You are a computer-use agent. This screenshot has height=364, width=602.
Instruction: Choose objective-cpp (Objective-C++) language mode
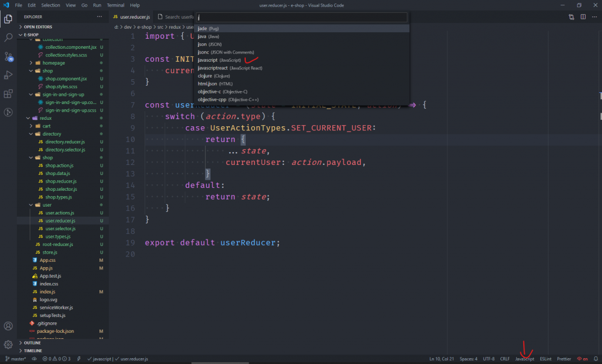[x=302, y=100]
